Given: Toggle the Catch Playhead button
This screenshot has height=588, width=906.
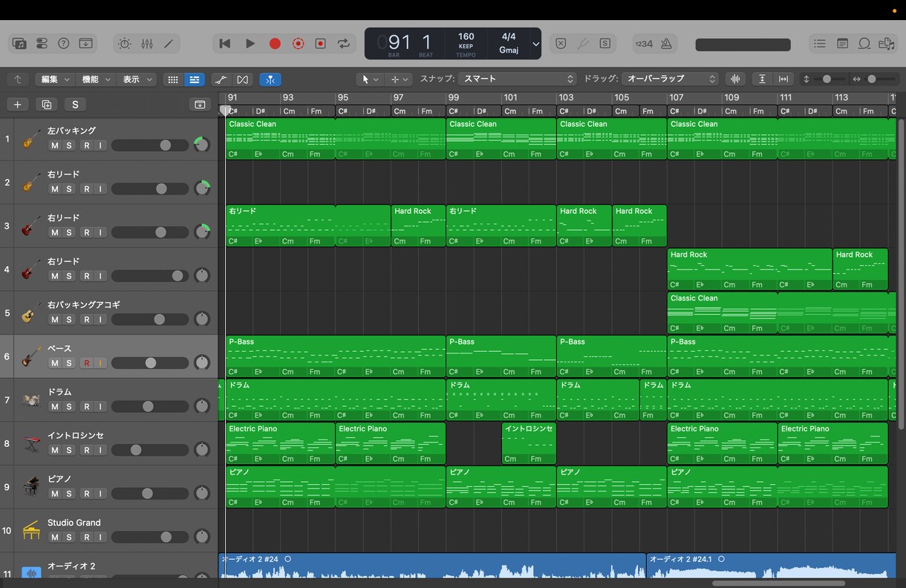Looking at the screenshot, I should 270,79.
